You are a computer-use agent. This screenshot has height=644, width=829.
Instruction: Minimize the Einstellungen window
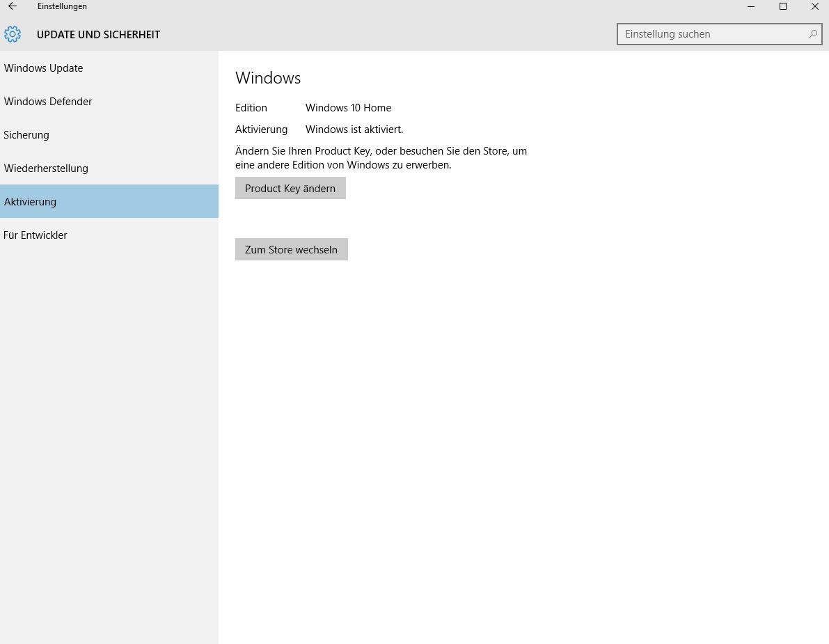pyautogui.click(x=751, y=6)
